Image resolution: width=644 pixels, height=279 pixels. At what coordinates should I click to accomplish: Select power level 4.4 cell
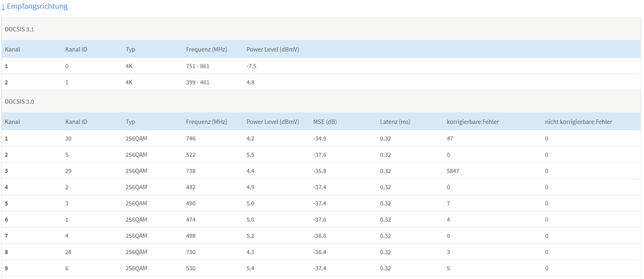pos(251,171)
